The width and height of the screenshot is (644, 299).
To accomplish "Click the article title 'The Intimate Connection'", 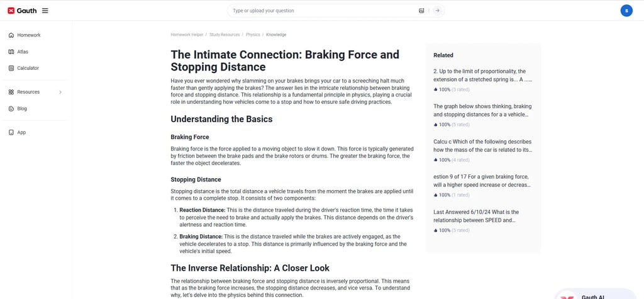I will pos(285,60).
